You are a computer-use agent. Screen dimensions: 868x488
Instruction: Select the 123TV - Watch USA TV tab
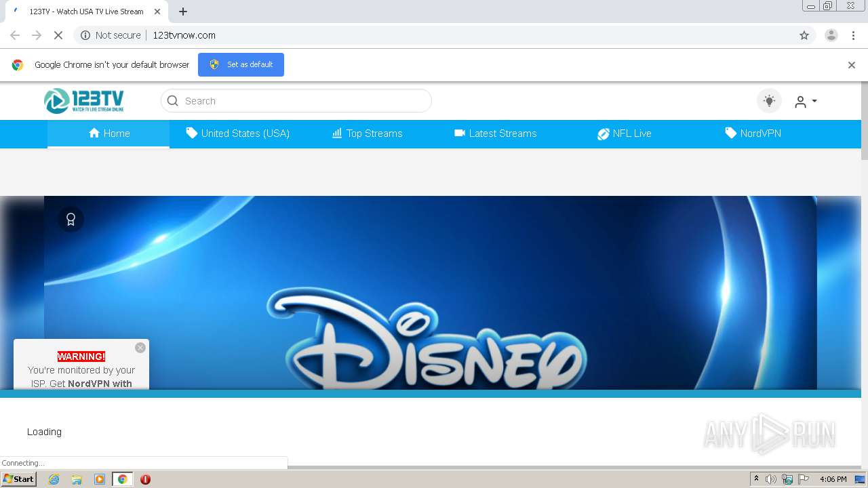click(x=87, y=12)
